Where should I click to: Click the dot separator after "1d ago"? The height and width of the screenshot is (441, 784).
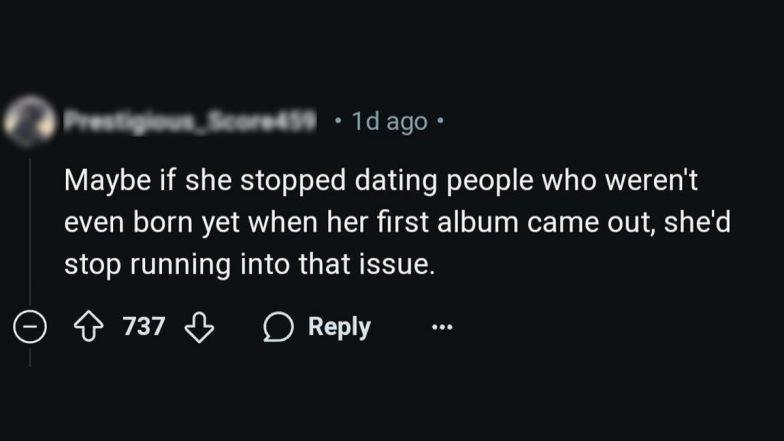[440, 122]
